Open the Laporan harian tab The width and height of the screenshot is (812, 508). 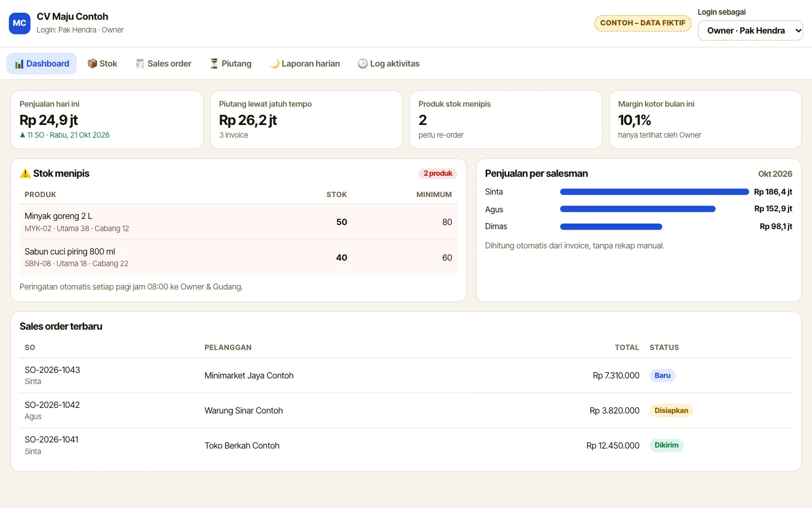click(x=305, y=63)
